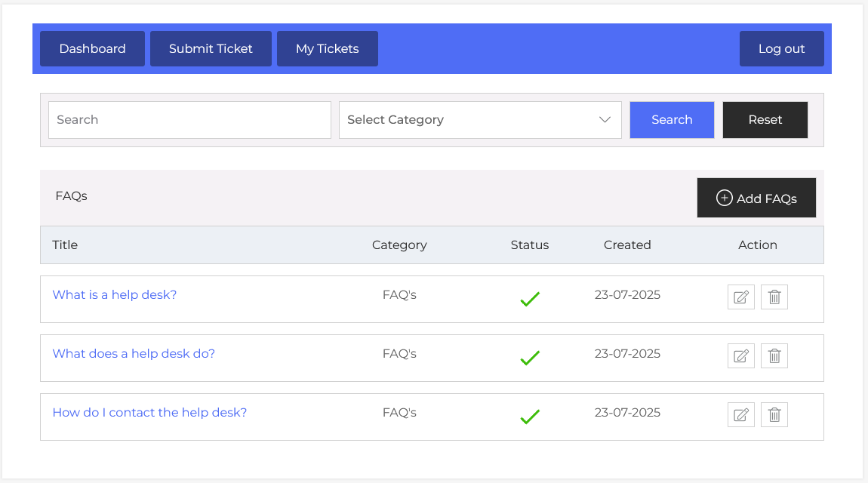Open the Submit Ticket page
The image size is (868, 483).
211,49
